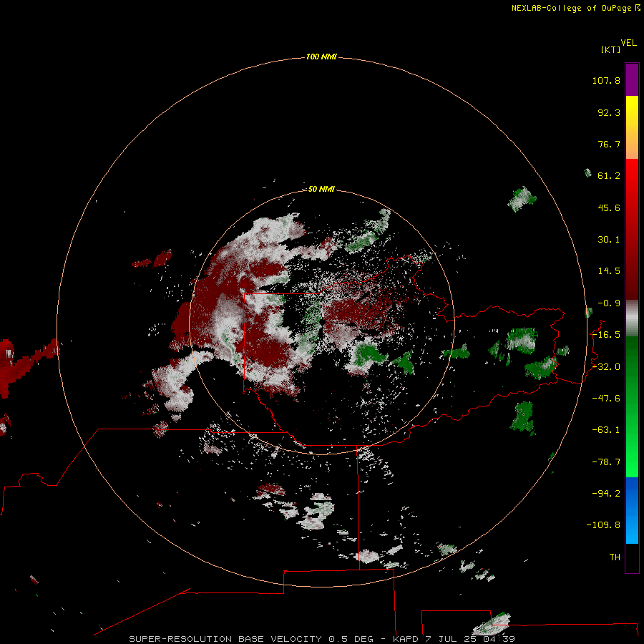Click the 61.2 velocity scale value
This screenshot has height=644, width=644.
[609, 176]
